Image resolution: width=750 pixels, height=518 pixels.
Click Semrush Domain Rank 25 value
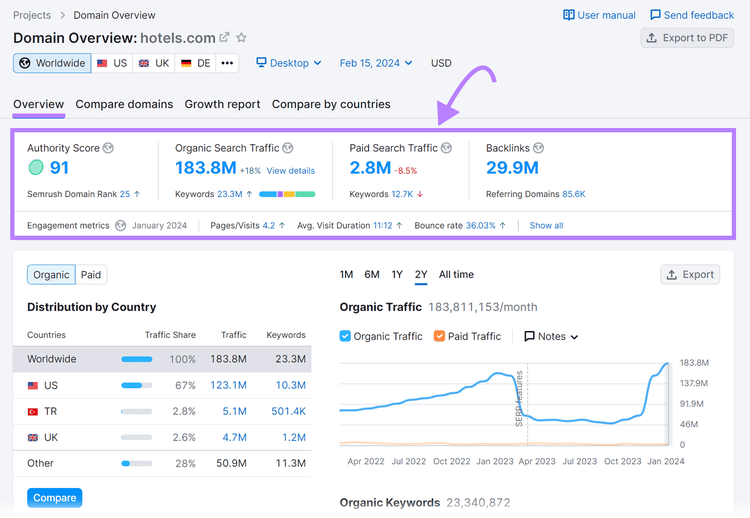125,194
